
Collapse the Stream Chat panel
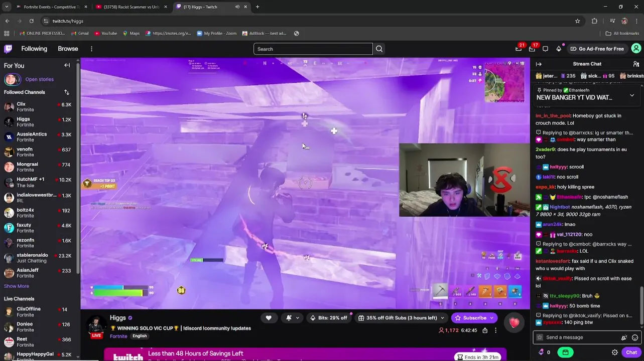pos(539,64)
